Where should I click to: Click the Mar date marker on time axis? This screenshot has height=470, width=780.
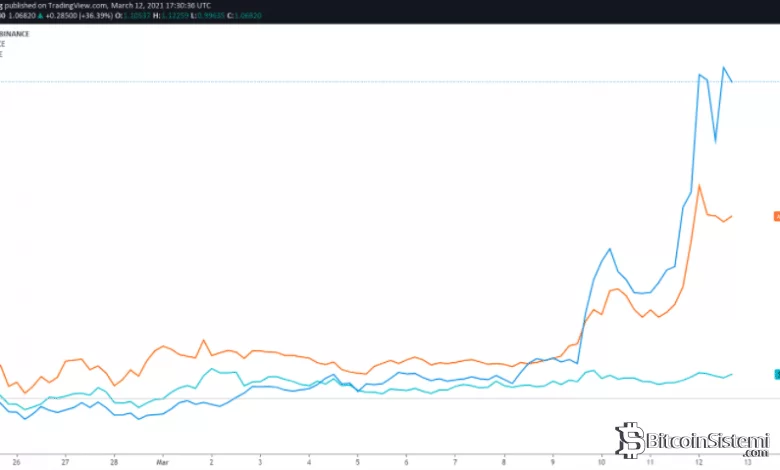pyautogui.click(x=162, y=463)
